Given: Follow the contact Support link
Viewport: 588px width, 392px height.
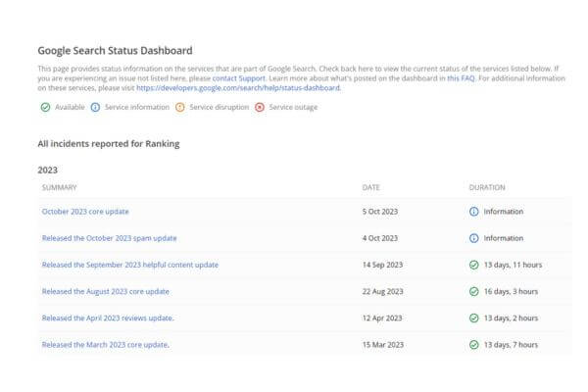Looking at the screenshot, I should 238,78.
